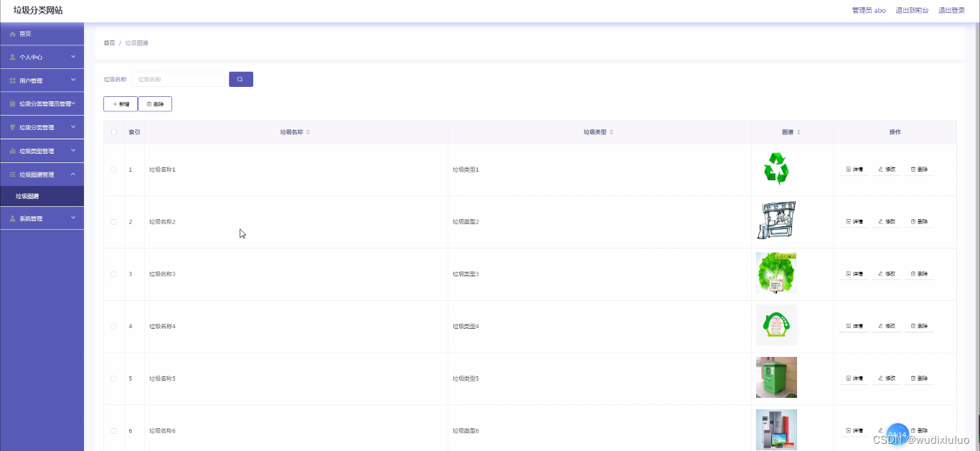This screenshot has height=451, width=980.
Task: Click the 垃圾名称4 cell text
Action: pyautogui.click(x=162, y=326)
